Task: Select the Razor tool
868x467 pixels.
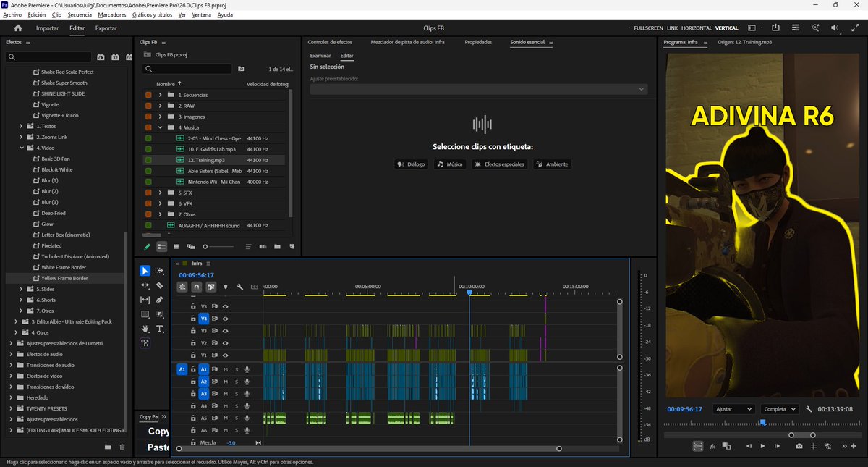Action: pos(160,285)
